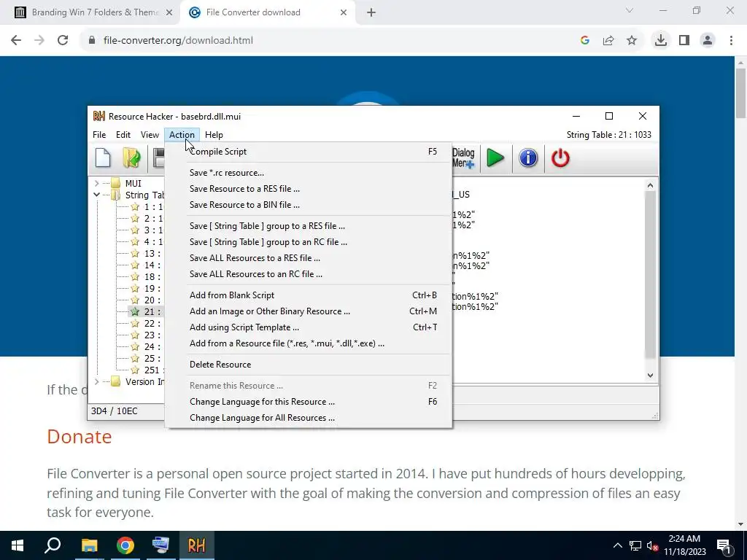Open File Explorer from taskbar

pos(89,545)
